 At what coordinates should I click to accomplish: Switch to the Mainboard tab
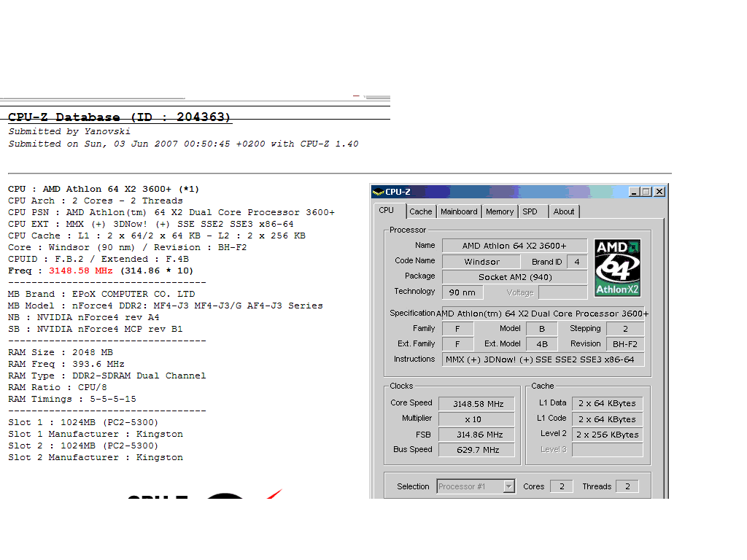point(459,211)
